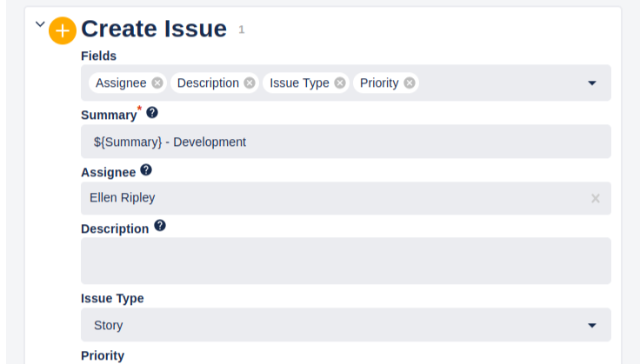The image size is (640, 364).
Task: Open help icon next to Description
Action: 160,226
